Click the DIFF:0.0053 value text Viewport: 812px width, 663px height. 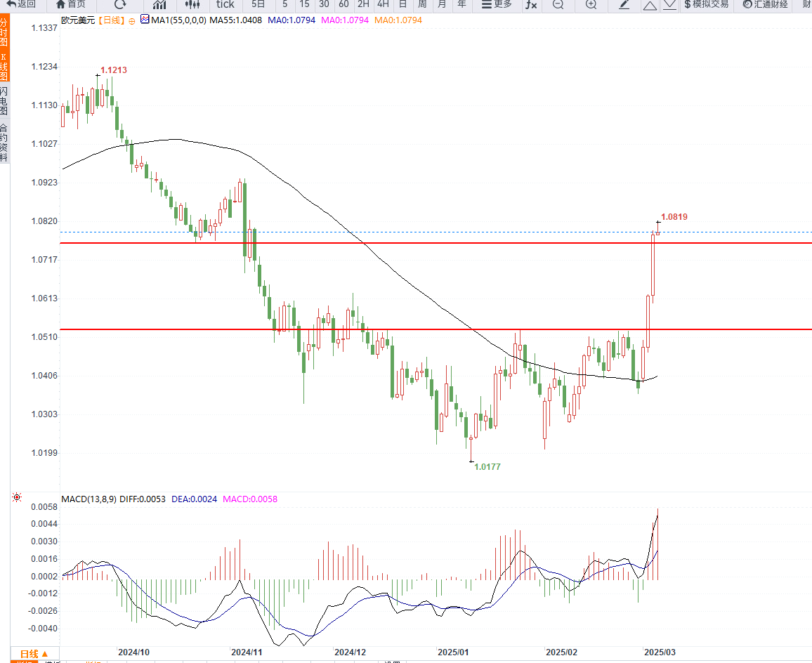point(143,499)
